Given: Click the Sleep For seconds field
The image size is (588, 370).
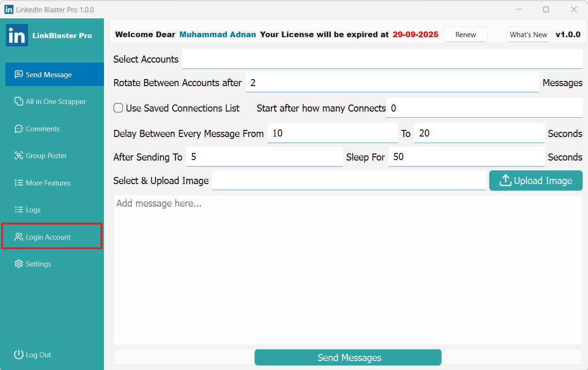Looking at the screenshot, I should 466,157.
